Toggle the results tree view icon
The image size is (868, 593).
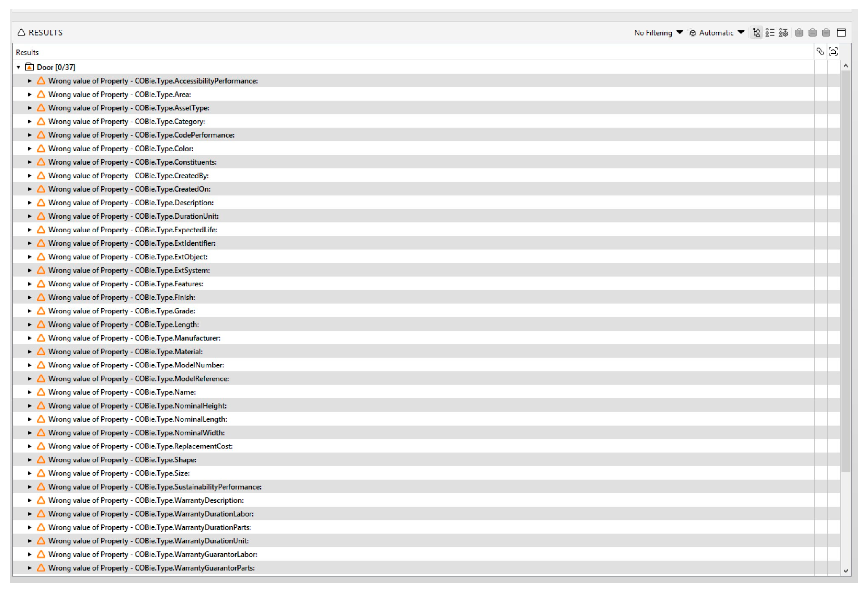pos(756,32)
